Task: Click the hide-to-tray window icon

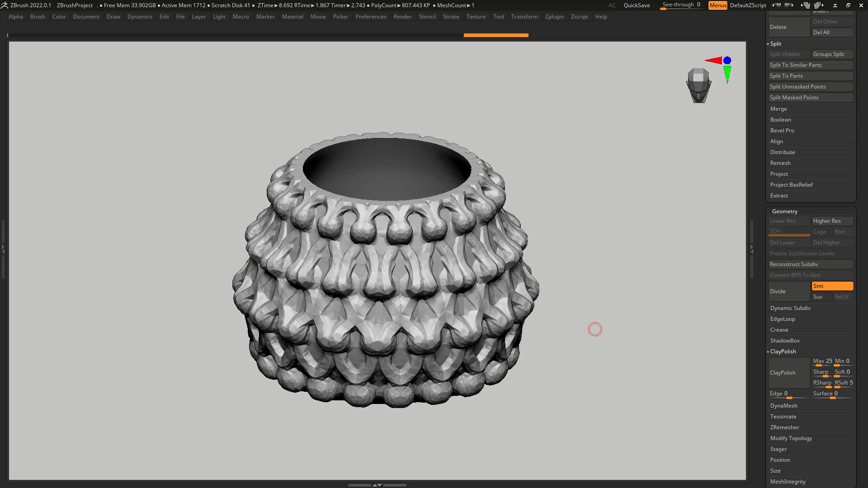Action: coord(835,5)
